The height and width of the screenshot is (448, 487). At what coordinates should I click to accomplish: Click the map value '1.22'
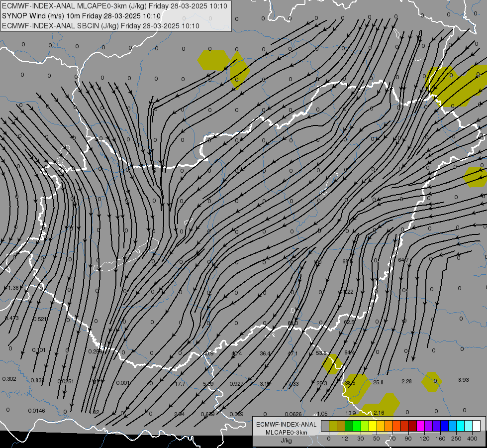tap(349, 292)
